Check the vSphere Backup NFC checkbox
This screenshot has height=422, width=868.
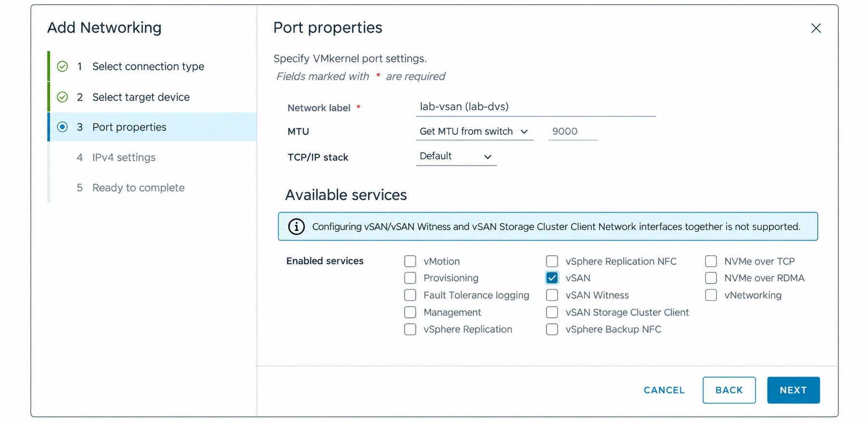pyautogui.click(x=552, y=329)
